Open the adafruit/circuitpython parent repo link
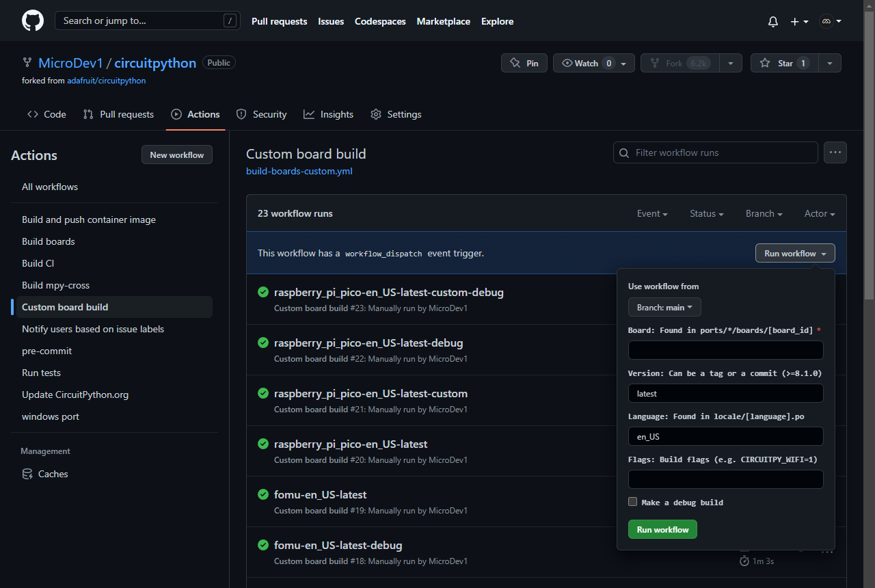 point(106,81)
